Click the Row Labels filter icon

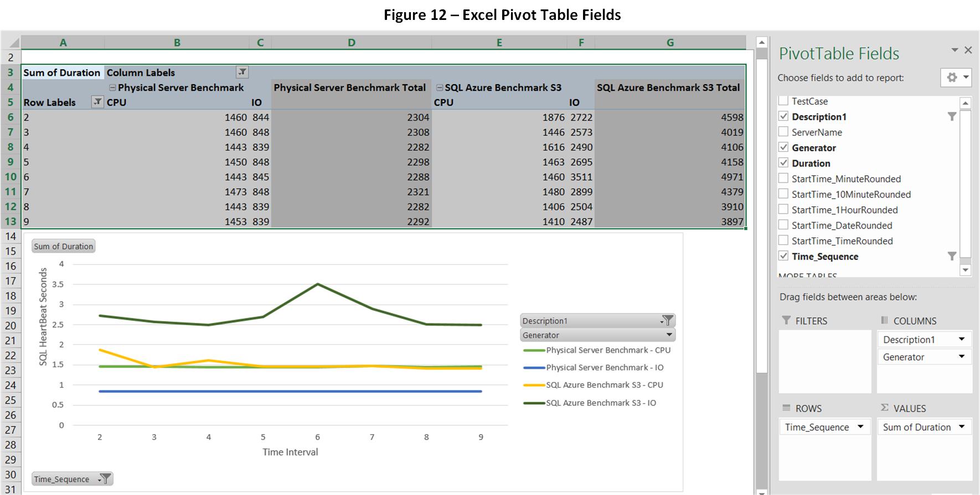click(97, 102)
